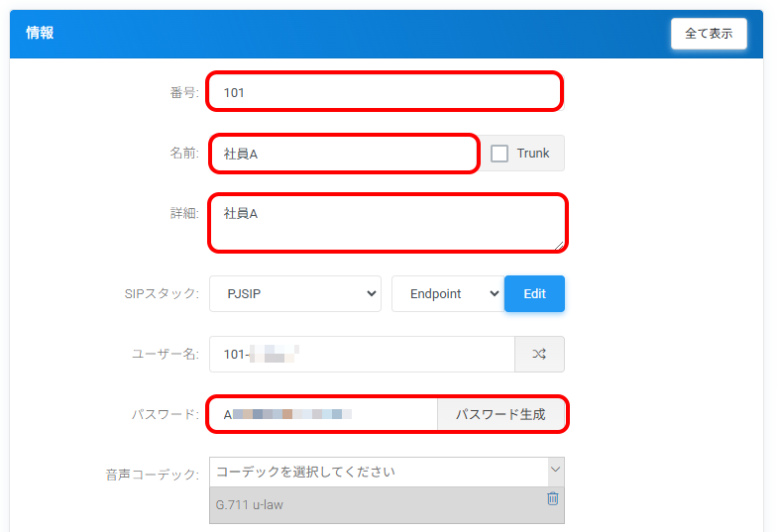Click the 情報 panel header title

pyautogui.click(x=40, y=33)
